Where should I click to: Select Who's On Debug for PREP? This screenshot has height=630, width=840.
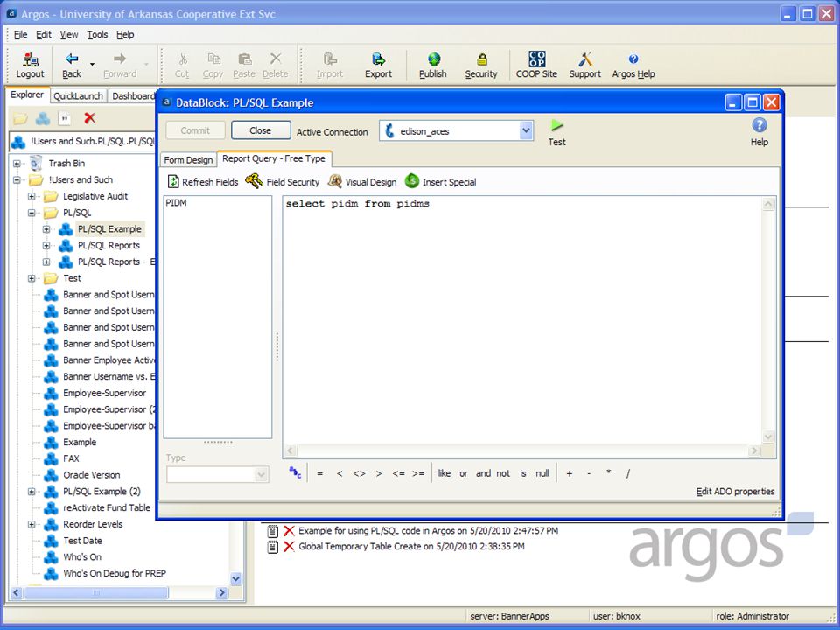point(115,573)
